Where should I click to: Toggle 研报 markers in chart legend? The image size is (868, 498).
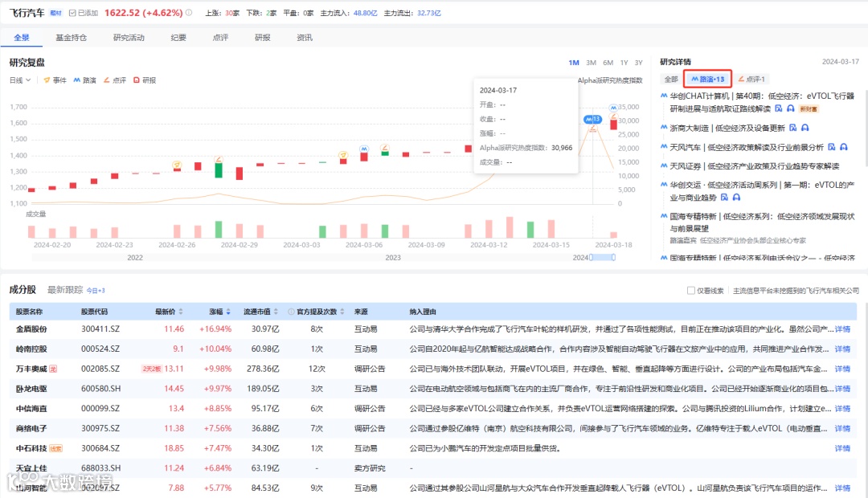(145, 80)
